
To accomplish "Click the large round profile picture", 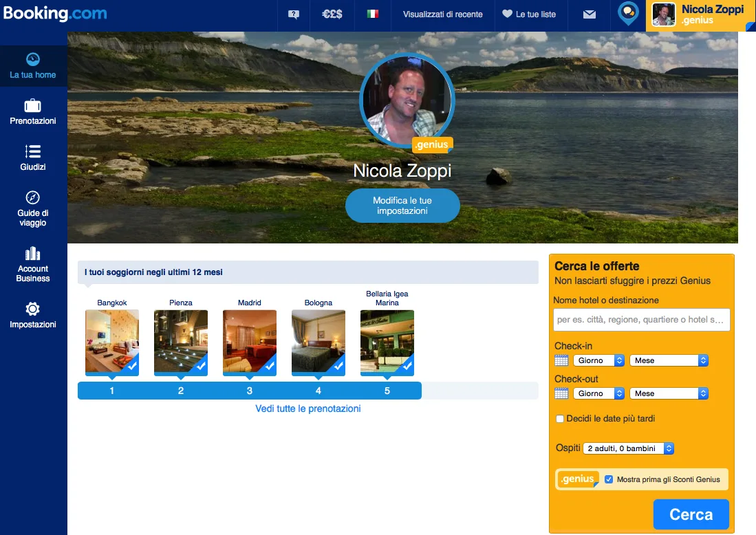I will coord(407,100).
